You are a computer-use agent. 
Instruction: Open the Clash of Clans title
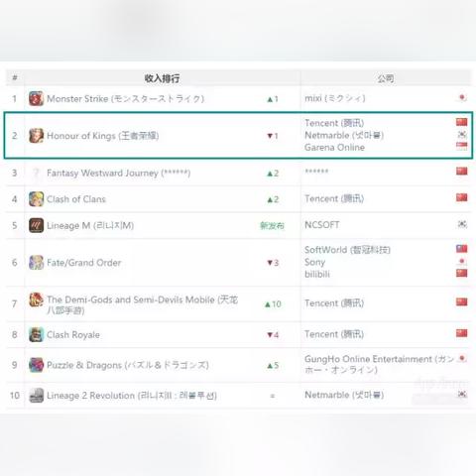click(76, 199)
